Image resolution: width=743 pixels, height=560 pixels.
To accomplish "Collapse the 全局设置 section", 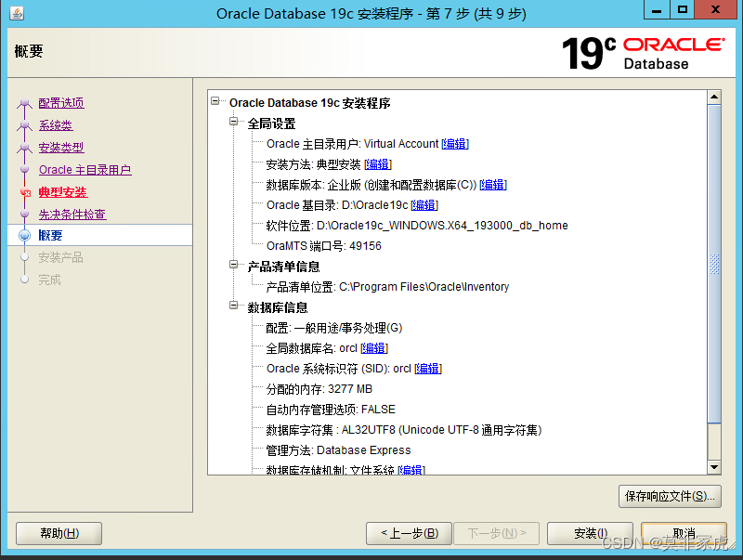I will pos(234,122).
